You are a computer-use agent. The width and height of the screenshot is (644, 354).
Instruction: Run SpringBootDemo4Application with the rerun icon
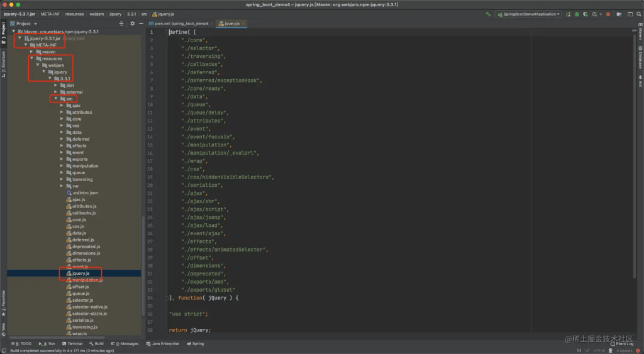pyautogui.click(x=568, y=14)
